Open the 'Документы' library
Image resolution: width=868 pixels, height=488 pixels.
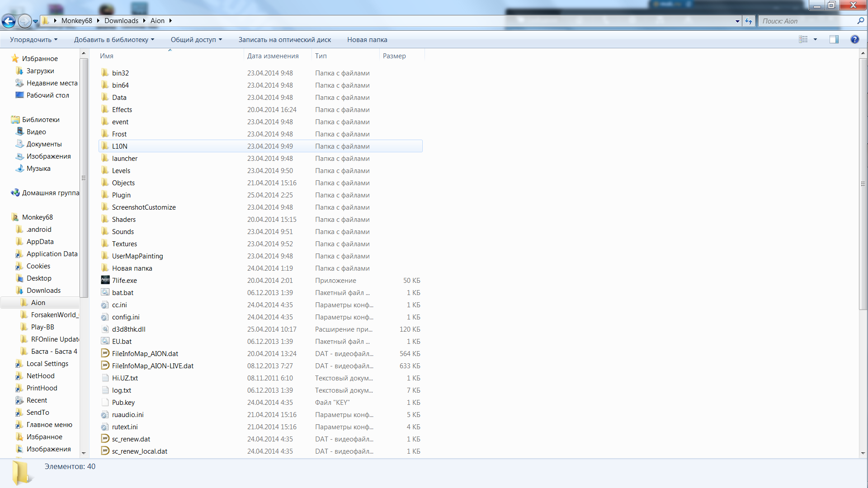click(x=44, y=144)
